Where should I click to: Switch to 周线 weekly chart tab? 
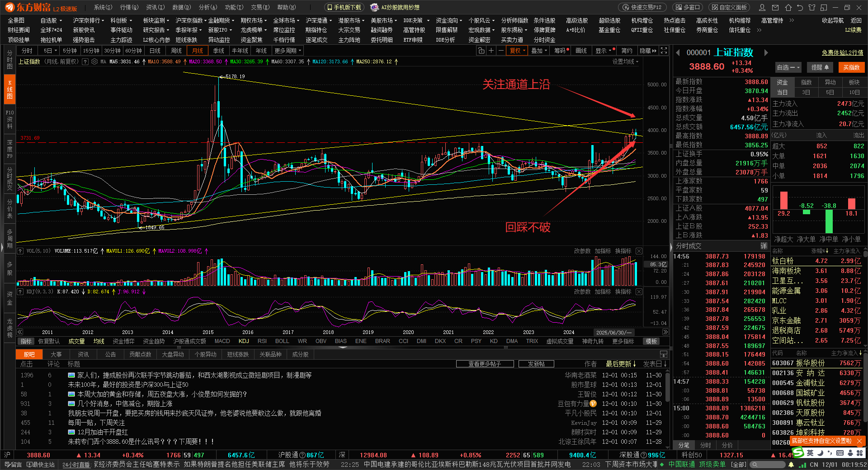point(176,51)
